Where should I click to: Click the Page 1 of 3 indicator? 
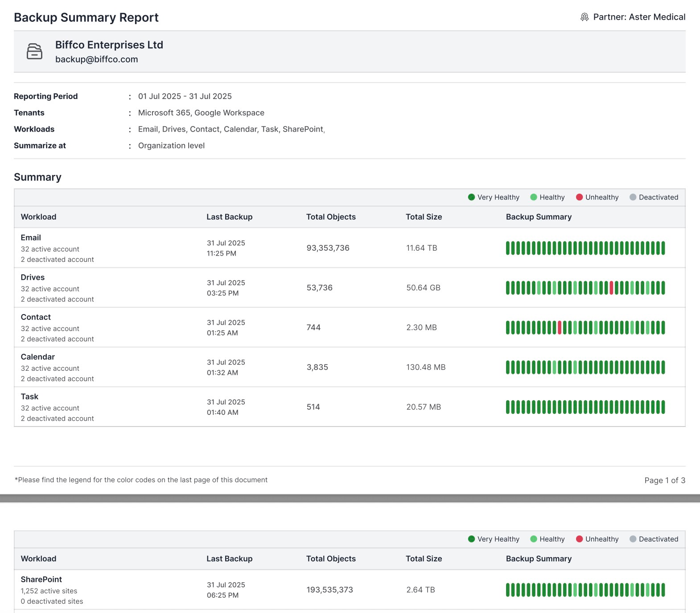click(664, 480)
